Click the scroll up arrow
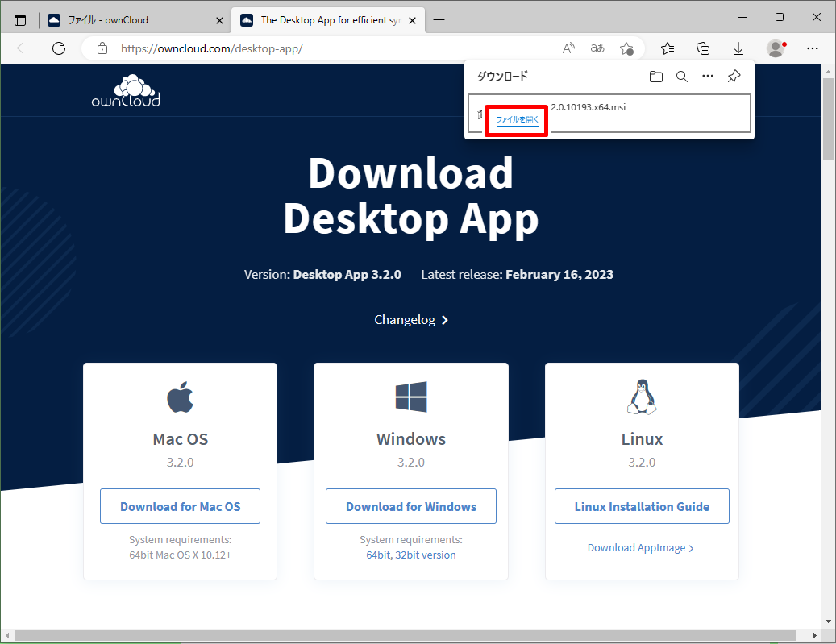This screenshot has width=836, height=644. click(x=828, y=72)
